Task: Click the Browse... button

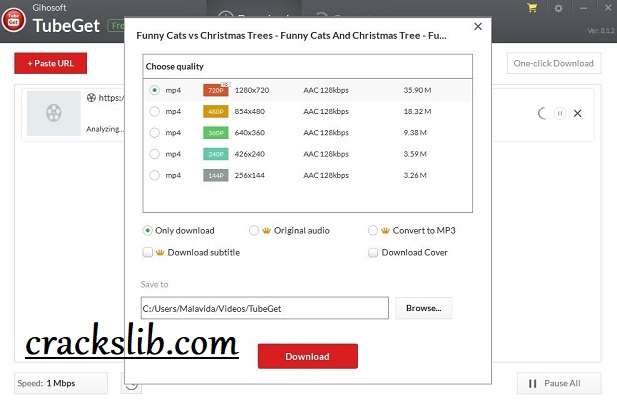Action: click(423, 308)
